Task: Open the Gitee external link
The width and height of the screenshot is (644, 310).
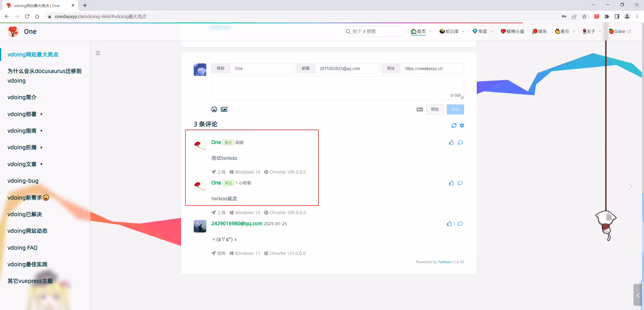Action: point(620,31)
